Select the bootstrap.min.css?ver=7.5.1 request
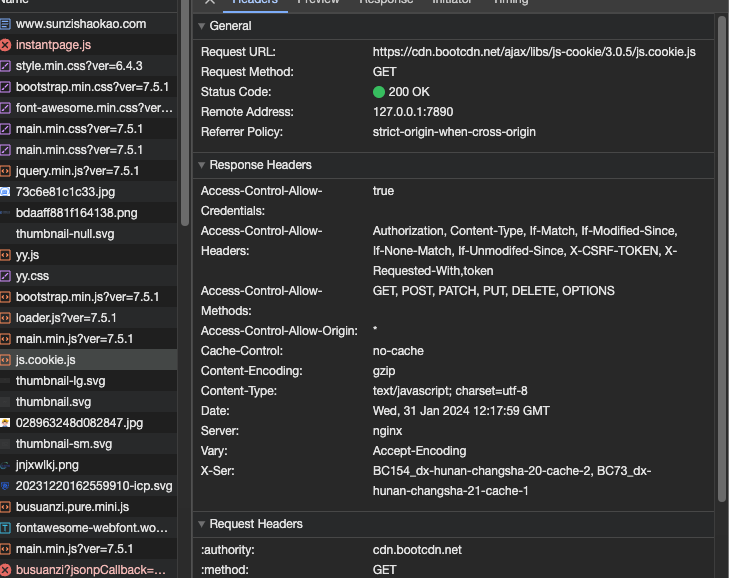 pos(88,87)
